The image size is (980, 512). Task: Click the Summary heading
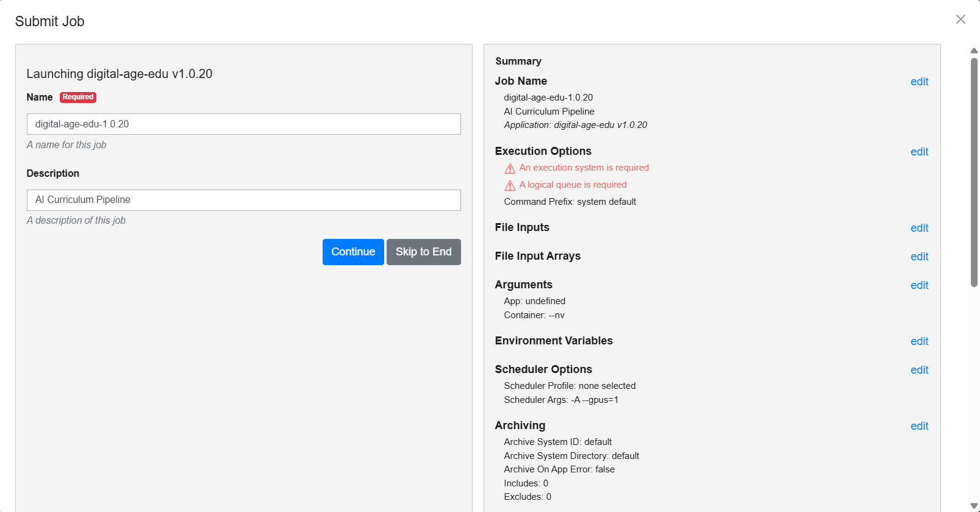pos(518,61)
